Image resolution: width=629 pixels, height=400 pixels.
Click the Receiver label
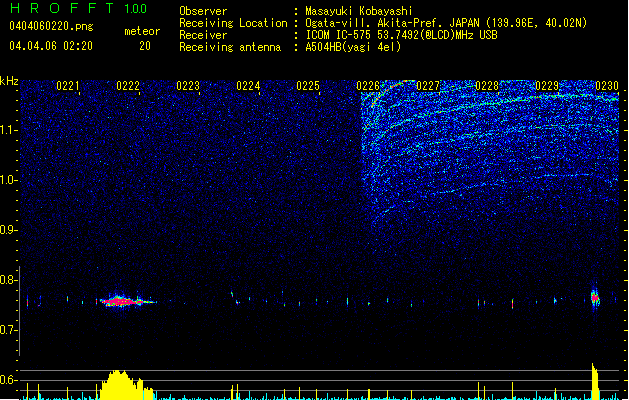[203, 35]
